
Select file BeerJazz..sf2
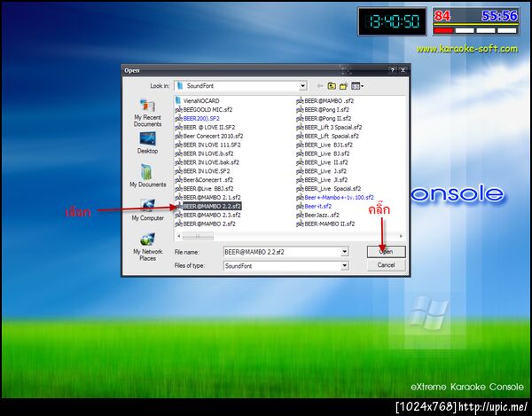click(318, 216)
